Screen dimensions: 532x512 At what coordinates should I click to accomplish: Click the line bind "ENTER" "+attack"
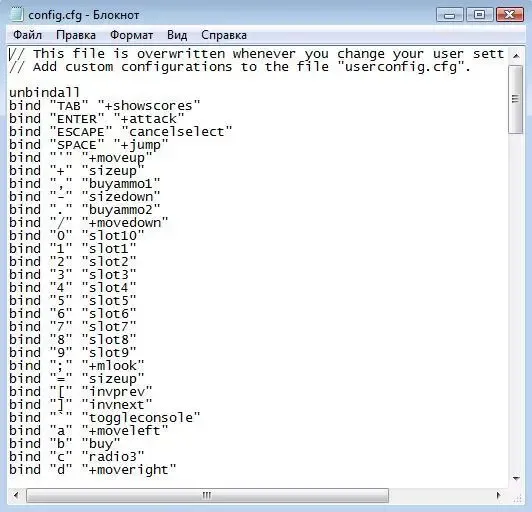pos(97,118)
